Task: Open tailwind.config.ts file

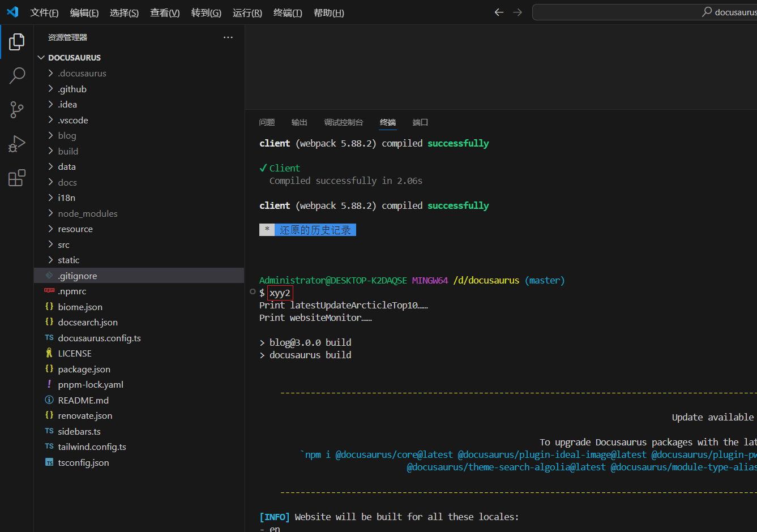Action: pyautogui.click(x=139, y=447)
